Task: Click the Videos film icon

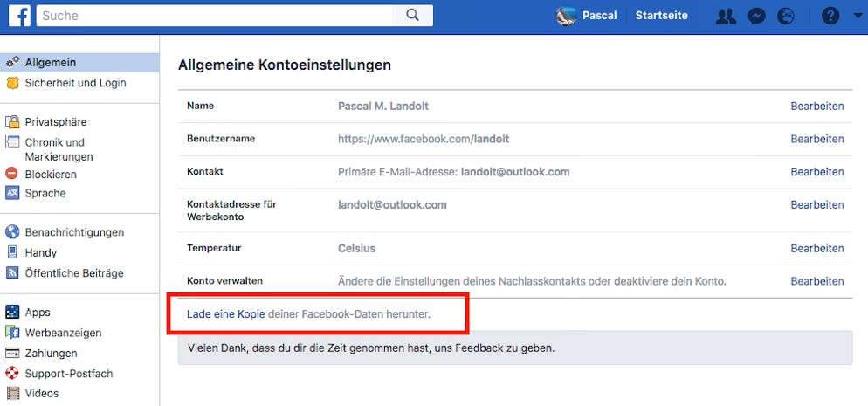Action: (12, 393)
